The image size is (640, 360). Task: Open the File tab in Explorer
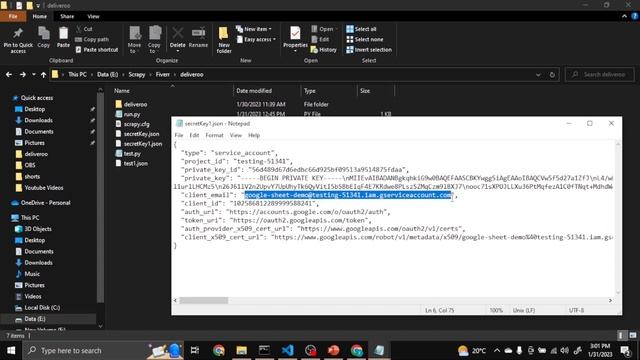tap(13, 16)
